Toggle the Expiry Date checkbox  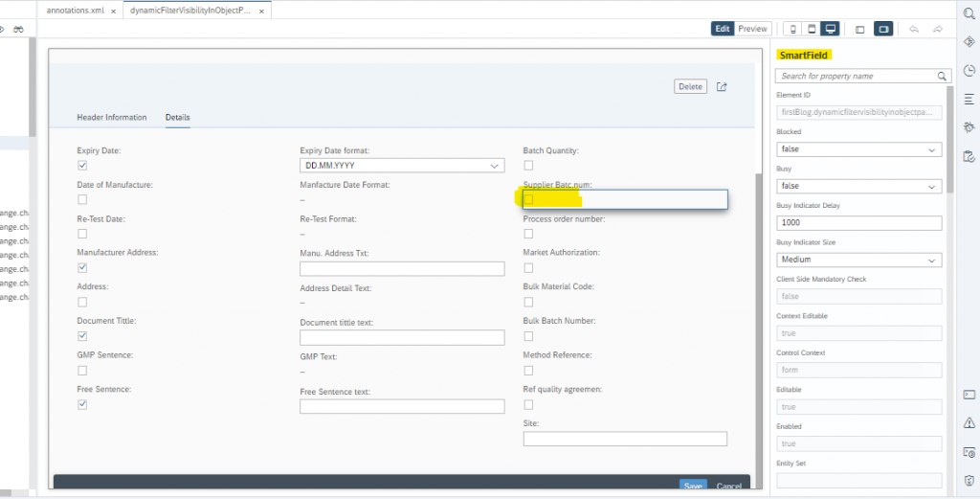point(82,166)
